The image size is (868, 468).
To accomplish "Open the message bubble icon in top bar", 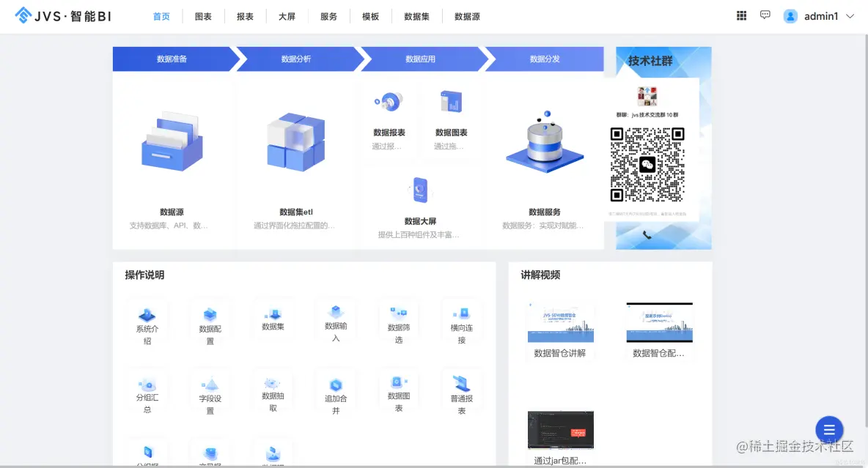I will 765,15.
